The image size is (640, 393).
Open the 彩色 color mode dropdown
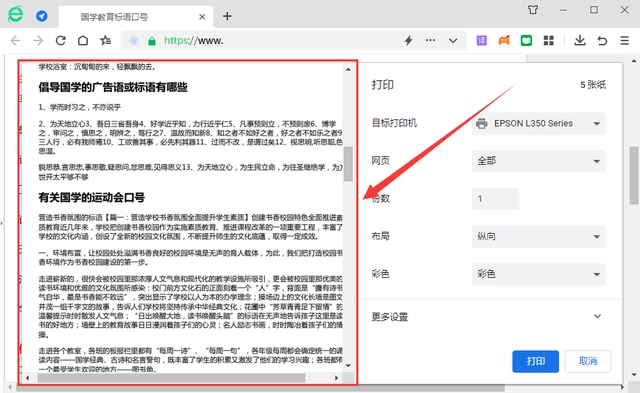(538, 274)
